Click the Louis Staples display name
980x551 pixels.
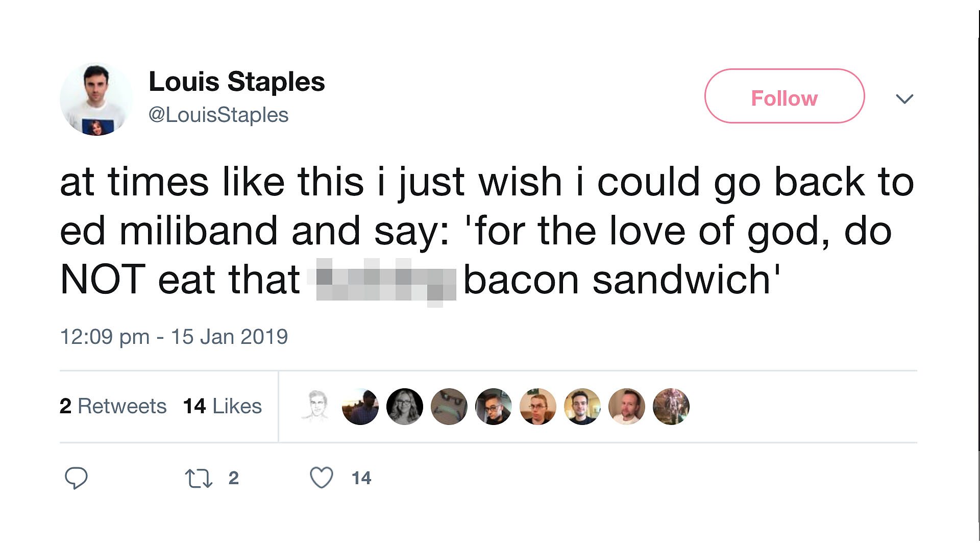click(236, 81)
